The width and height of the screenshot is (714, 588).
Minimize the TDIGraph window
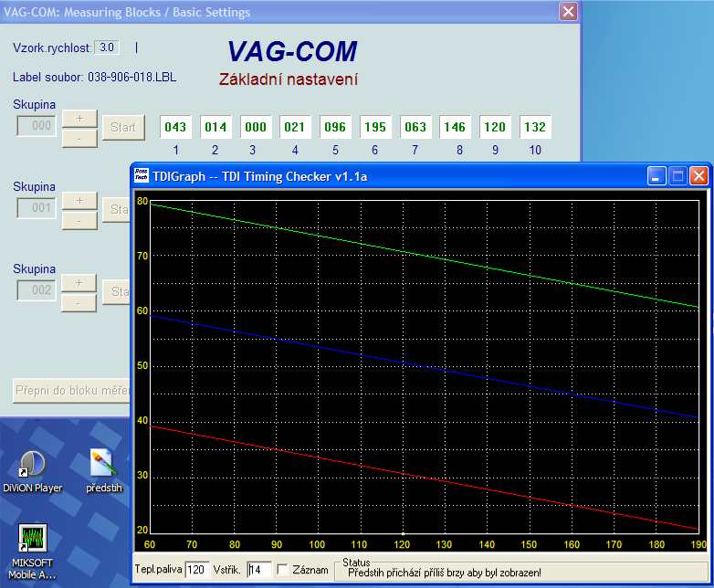(x=657, y=176)
